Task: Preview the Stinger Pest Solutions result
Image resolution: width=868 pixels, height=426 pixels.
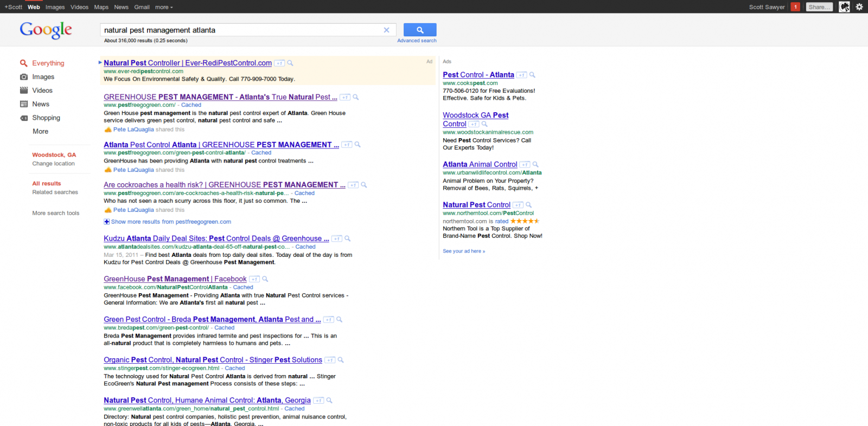Action: (341, 360)
